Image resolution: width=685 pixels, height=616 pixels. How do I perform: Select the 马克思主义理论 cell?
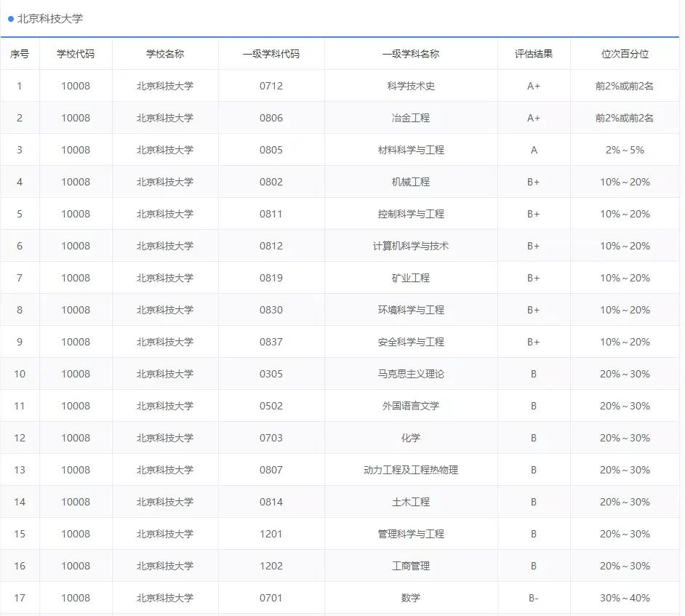[x=411, y=374]
